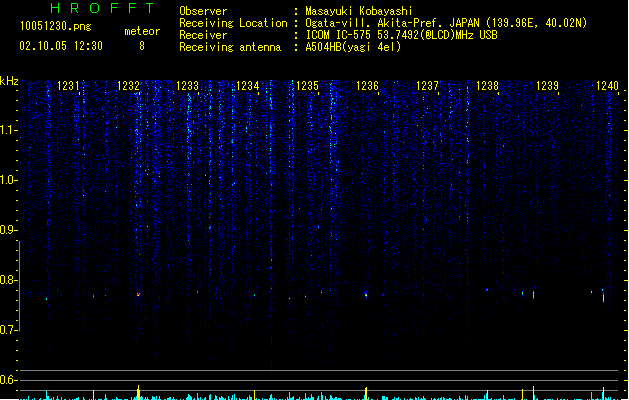Click the 1234 time marker
Viewport: 629px width, 400px height.
pos(248,86)
